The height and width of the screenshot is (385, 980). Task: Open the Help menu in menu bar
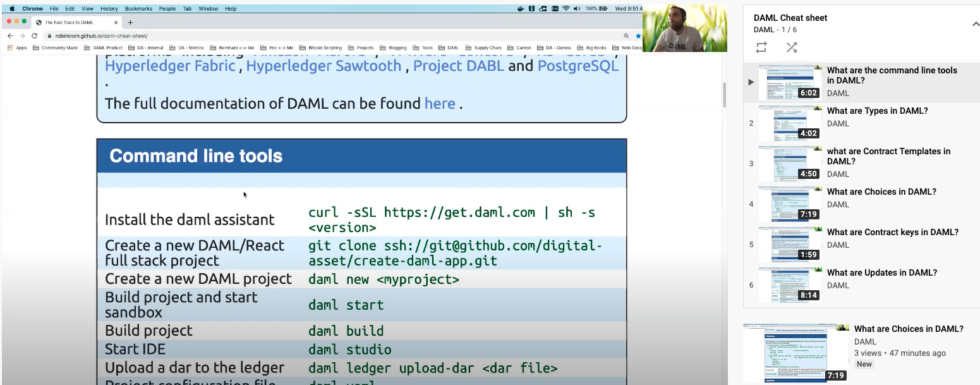[231, 9]
